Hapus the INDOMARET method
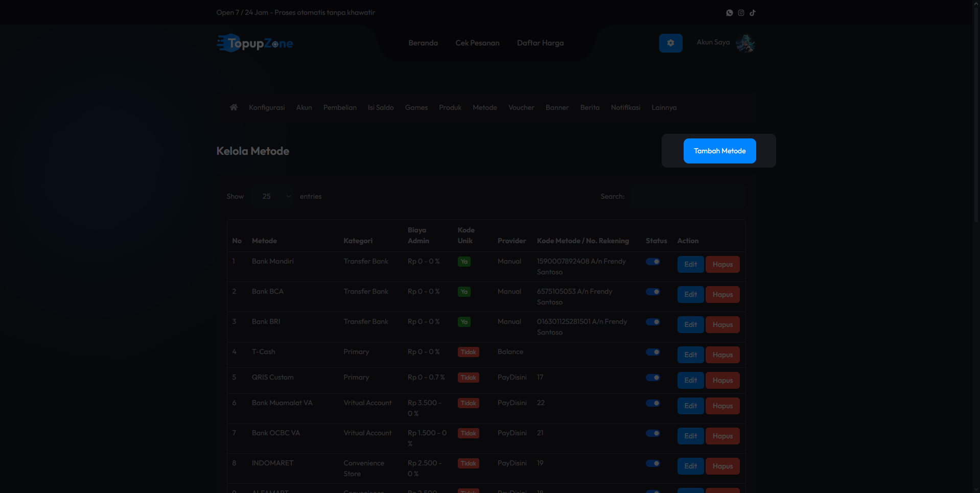 [722, 466]
